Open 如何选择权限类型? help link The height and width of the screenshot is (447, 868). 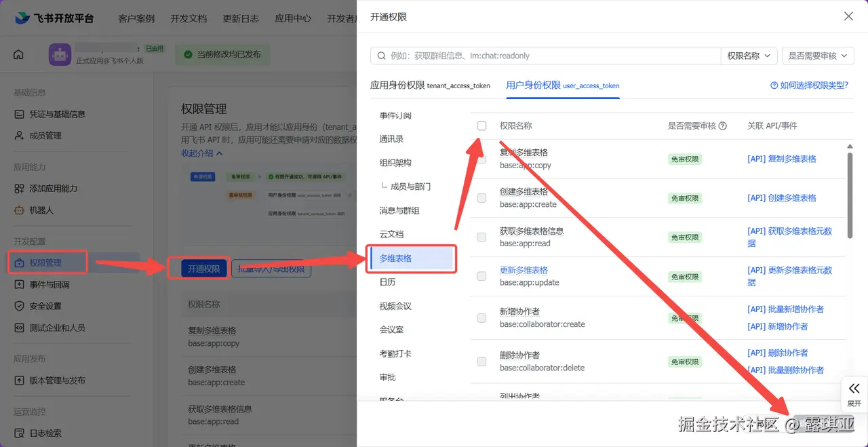pyautogui.click(x=809, y=85)
